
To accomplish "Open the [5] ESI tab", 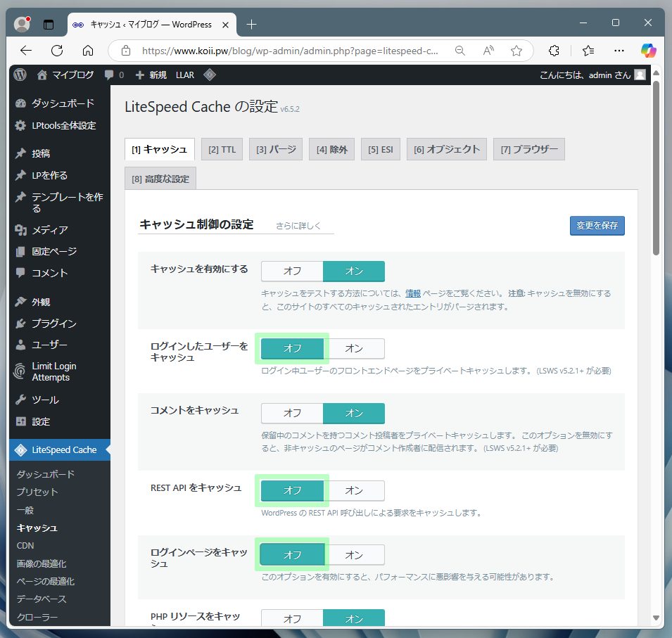I will 381,149.
